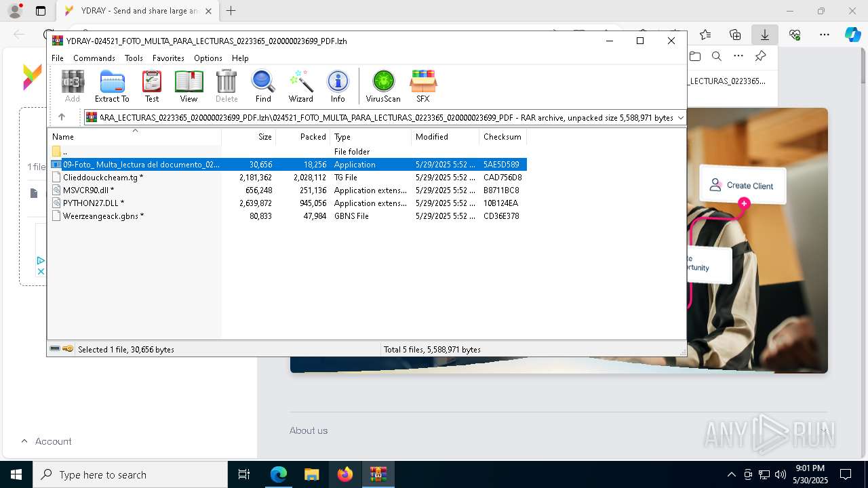
Task: Click the SFX toolbar icon
Action: point(422,86)
